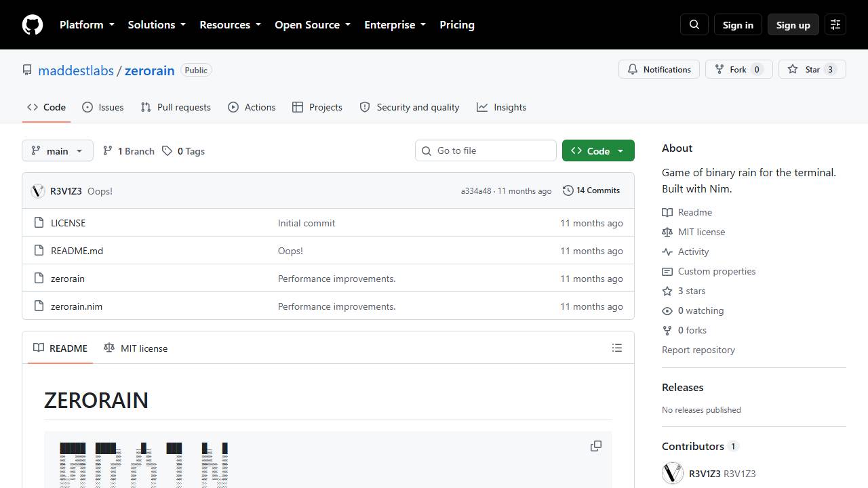
Task: Click the README.md file icon
Action: click(39, 251)
